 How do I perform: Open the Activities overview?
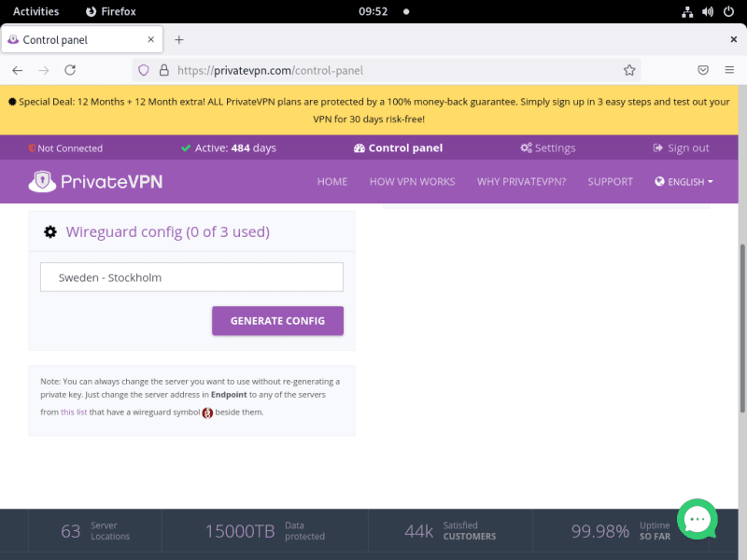click(x=35, y=11)
